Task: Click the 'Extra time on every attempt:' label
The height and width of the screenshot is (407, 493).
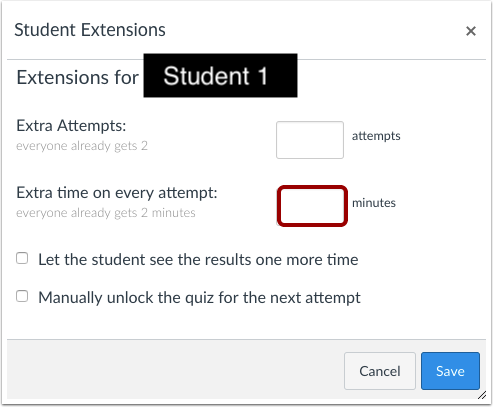Action: click(x=117, y=193)
